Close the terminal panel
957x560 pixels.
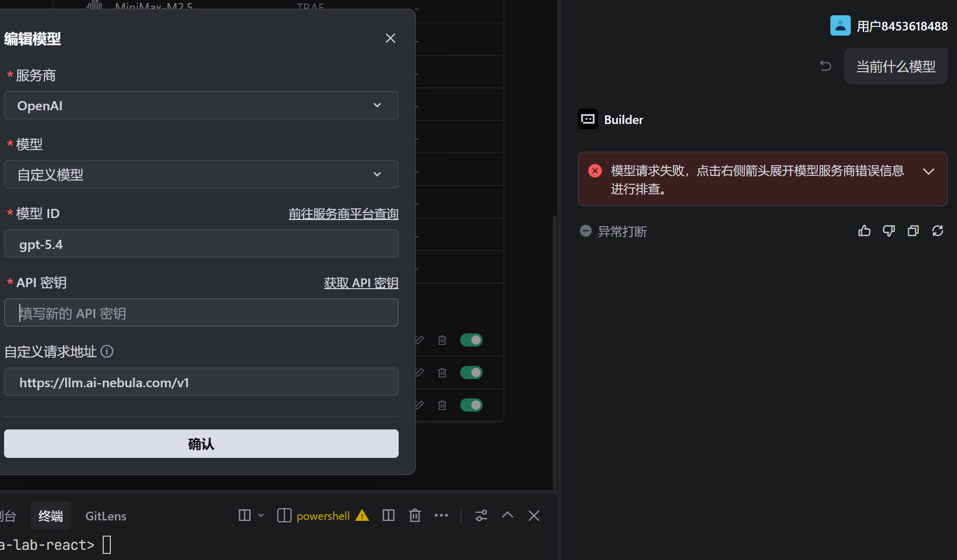(534, 515)
